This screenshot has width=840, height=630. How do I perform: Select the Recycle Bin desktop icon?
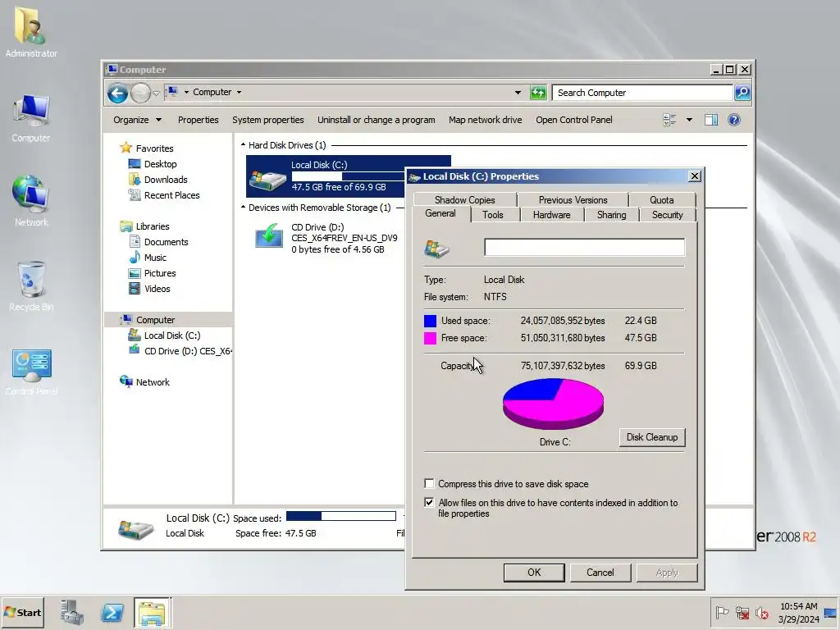[31, 279]
